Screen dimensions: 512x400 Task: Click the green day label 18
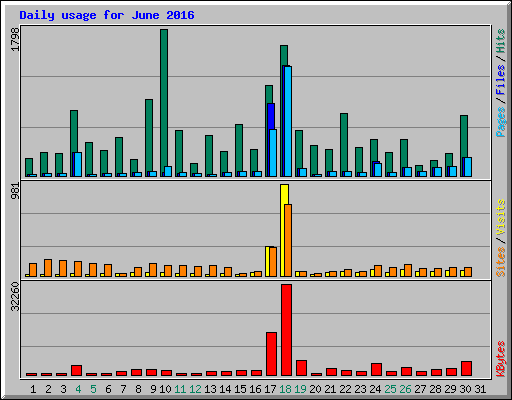[x=285, y=389]
